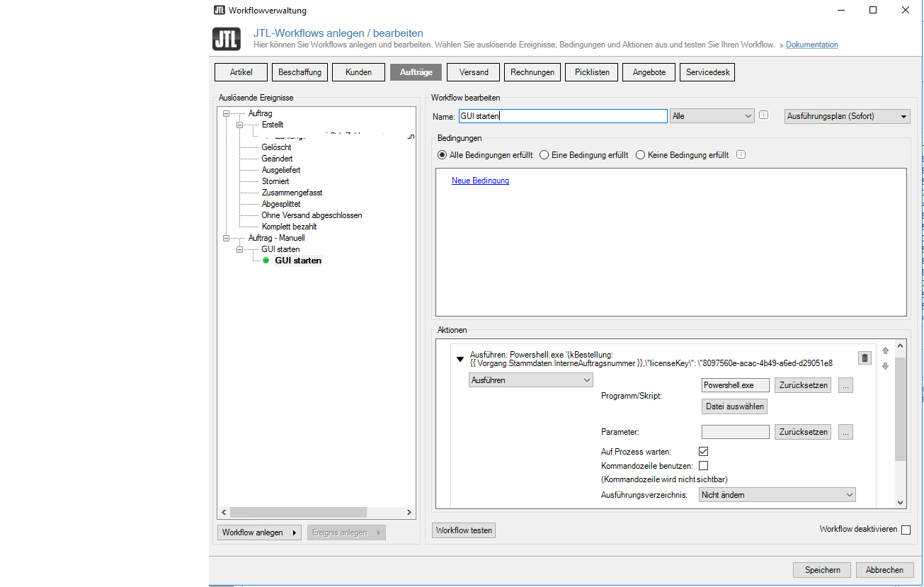This screenshot has height=587, width=924.
Task: Enable Kommandozeile benutzen checkbox
Action: pos(704,465)
